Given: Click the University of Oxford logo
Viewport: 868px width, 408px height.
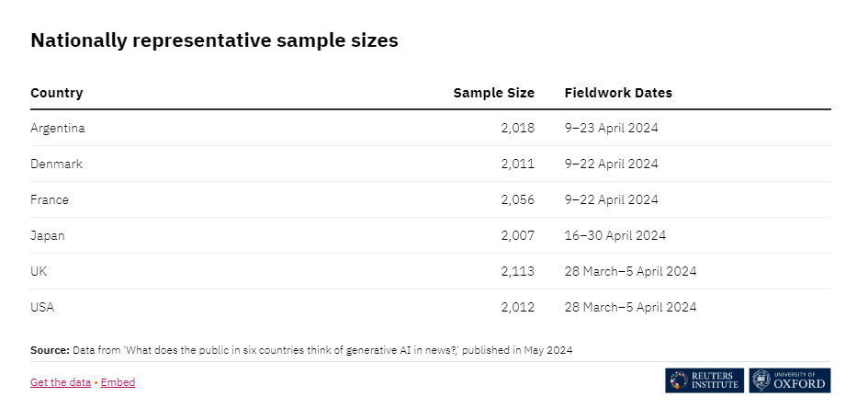Looking at the screenshot, I should click(789, 380).
